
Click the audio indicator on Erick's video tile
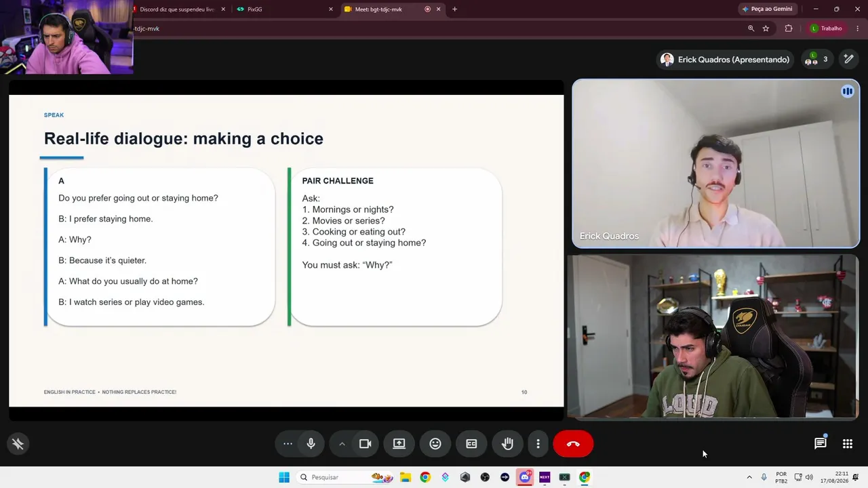[848, 91]
